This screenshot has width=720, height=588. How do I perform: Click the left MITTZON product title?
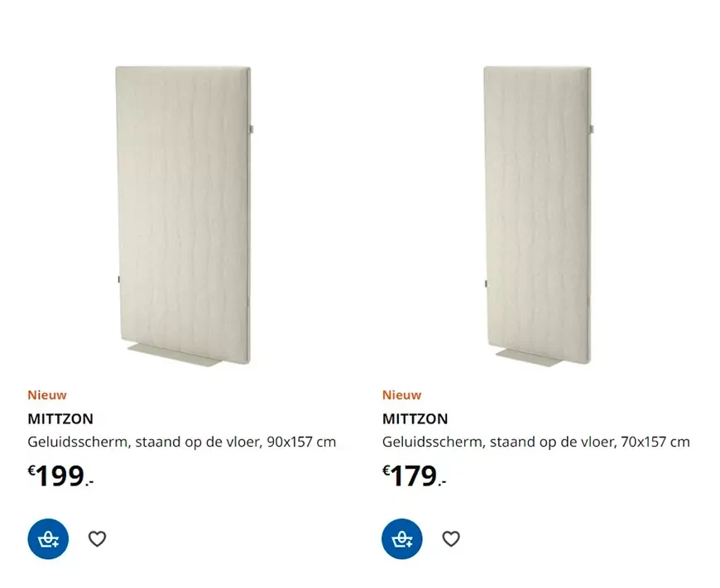click(60, 418)
